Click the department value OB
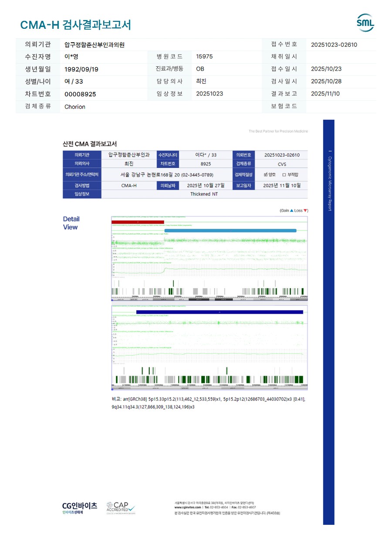The image size is (392, 554). tap(200, 69)
